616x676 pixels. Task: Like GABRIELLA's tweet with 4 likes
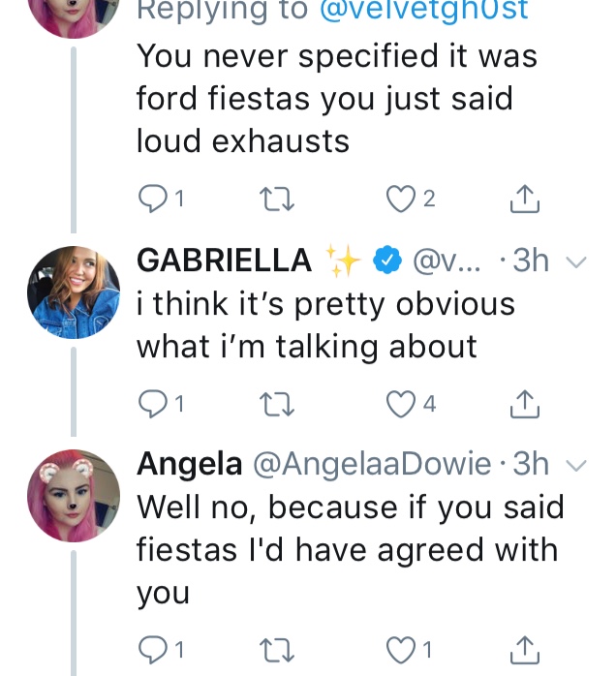(400, 405)
